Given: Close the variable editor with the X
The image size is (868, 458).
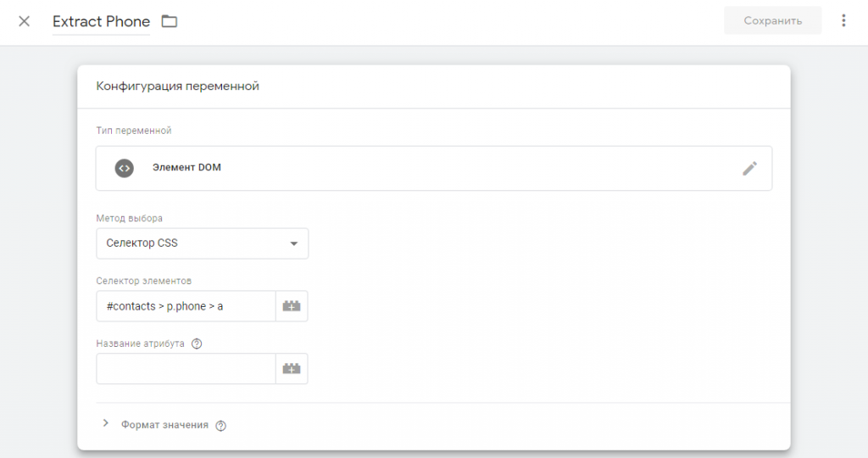Looking at the screenshot, I should 24,21.
